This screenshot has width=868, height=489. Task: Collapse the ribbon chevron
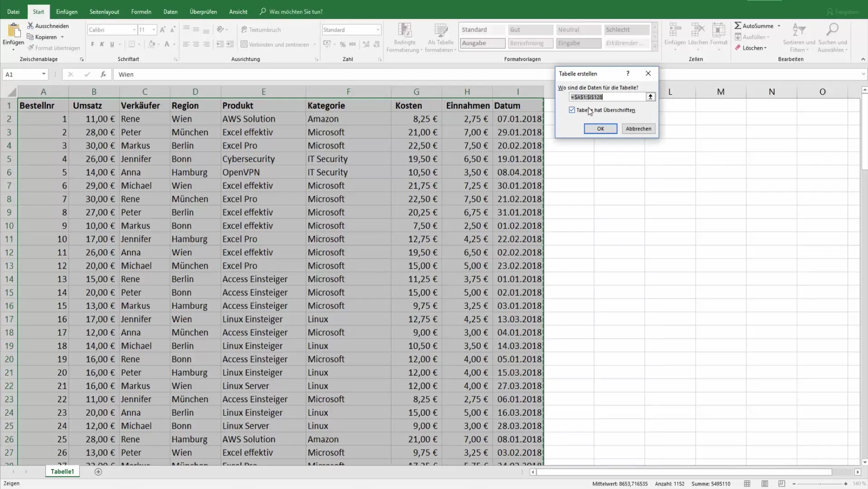(x=863, y=59)
